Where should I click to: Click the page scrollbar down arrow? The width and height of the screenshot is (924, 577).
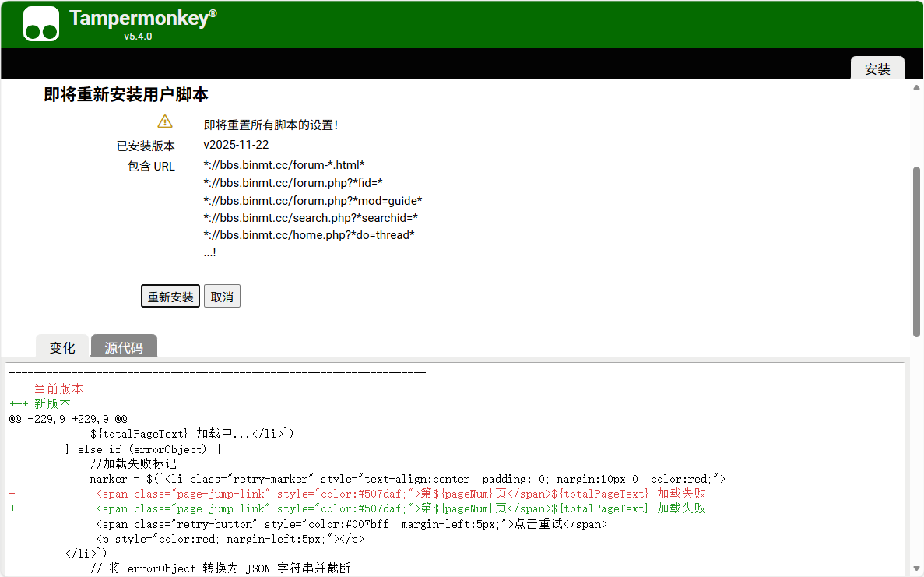point(916,568)
